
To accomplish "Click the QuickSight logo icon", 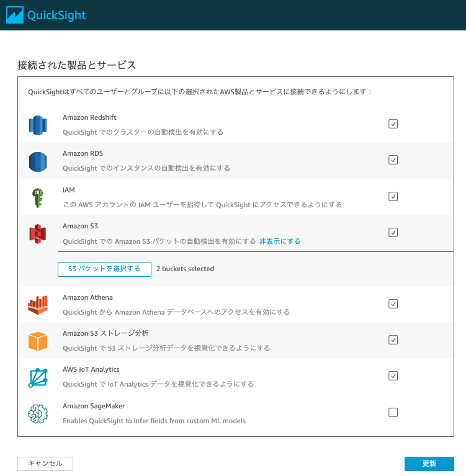I will click(x=15, y=15).
